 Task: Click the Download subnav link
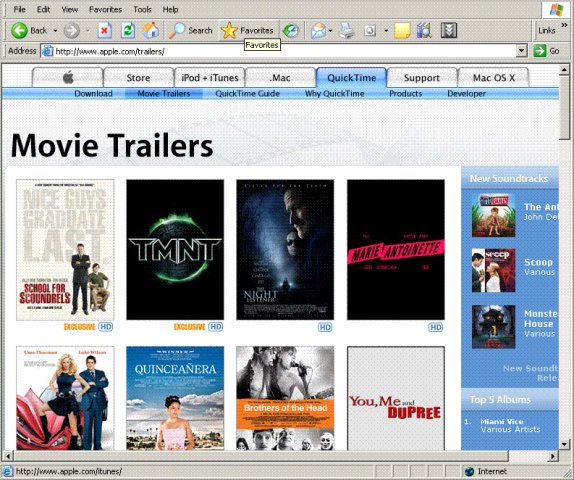[x=93, y=94]
